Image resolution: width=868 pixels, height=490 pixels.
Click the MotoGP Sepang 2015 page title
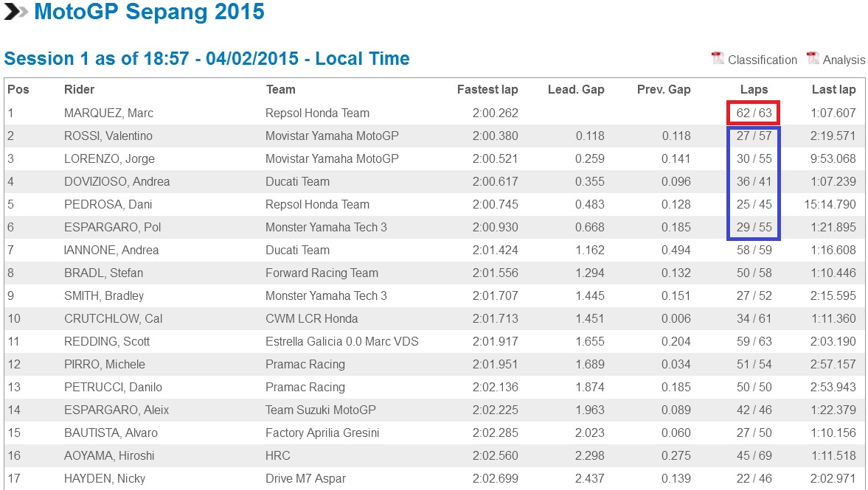149,13
